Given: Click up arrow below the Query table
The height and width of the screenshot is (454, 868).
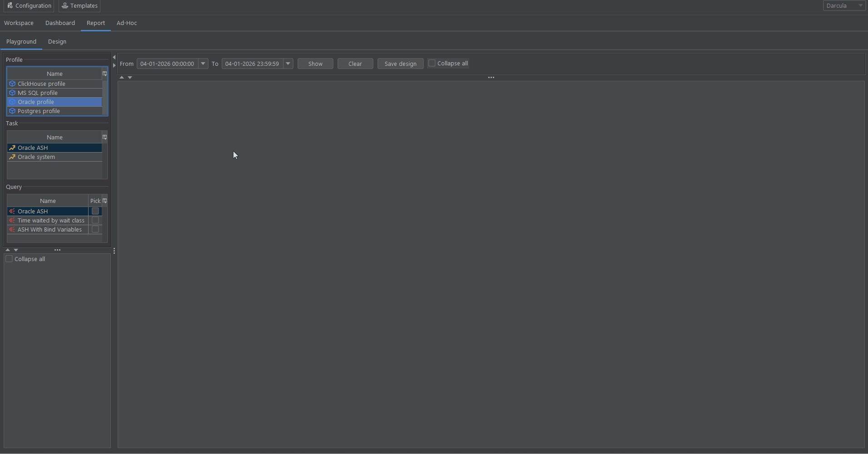Looking at the screenshot, I should [x=8, y=250].
